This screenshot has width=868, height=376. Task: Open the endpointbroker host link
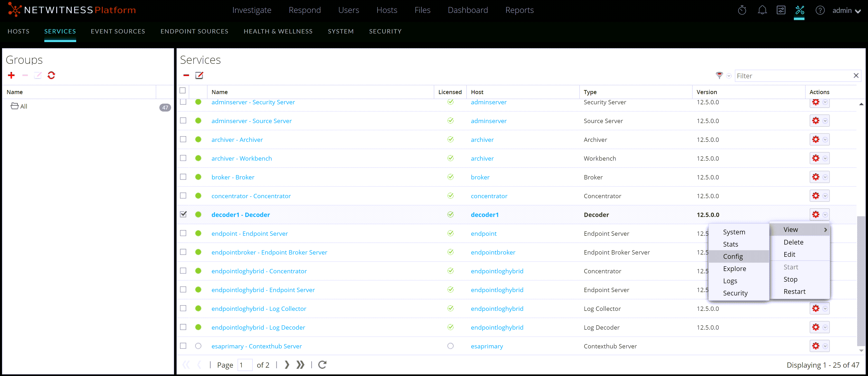(x=493, y=252)
